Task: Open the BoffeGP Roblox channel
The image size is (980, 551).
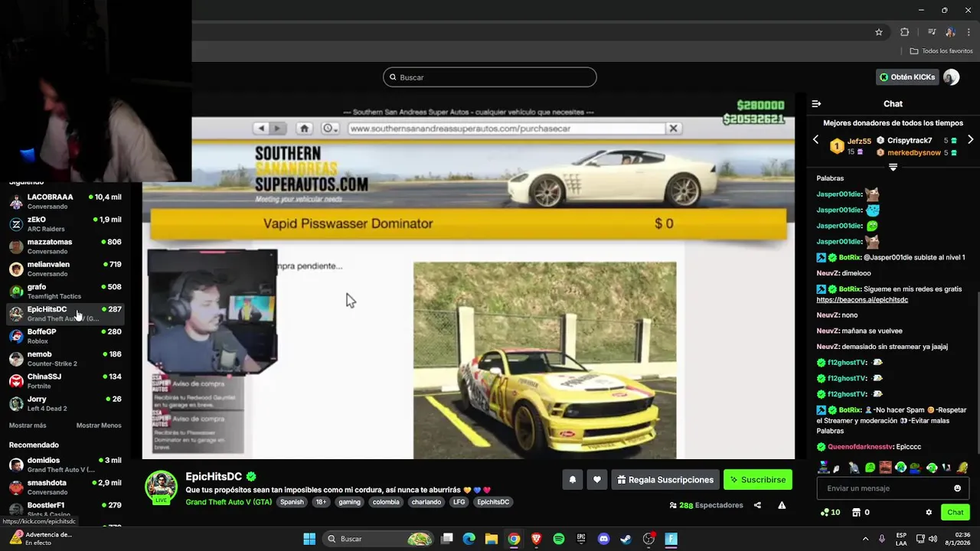Action: (65, 336)
